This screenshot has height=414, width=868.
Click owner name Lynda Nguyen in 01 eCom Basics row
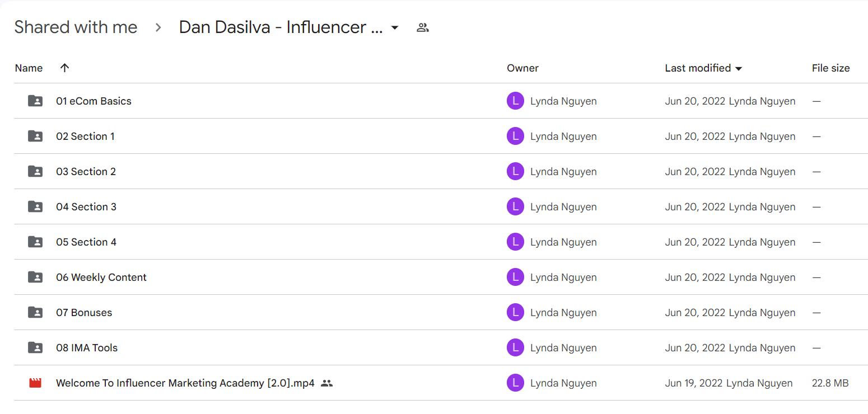click(563, 101)
